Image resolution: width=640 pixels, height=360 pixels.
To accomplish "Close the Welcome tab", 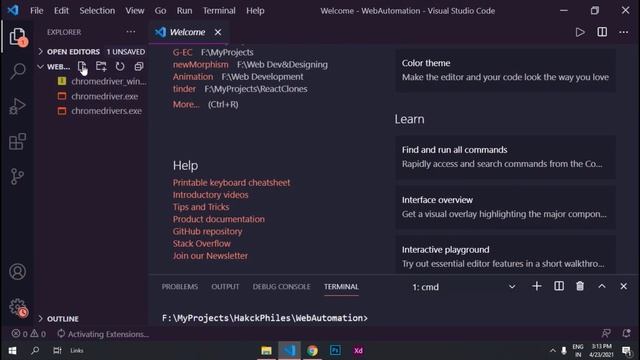I will (218, 32).
